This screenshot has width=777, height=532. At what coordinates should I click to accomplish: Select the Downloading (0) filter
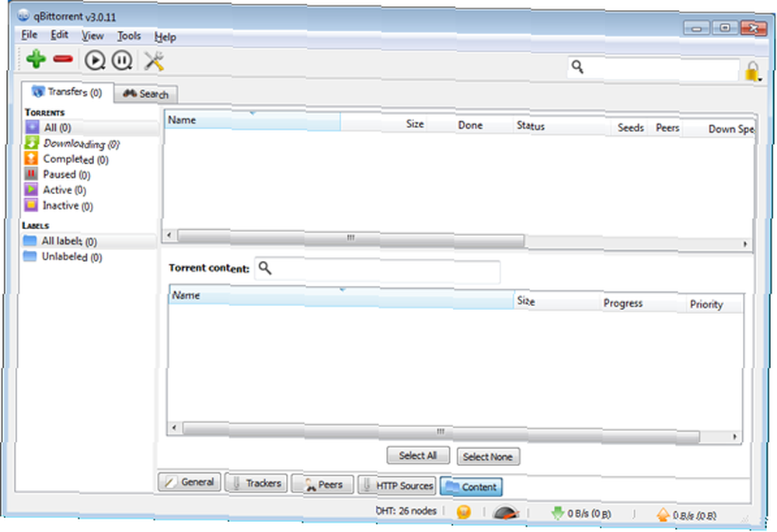pos(82,144)
